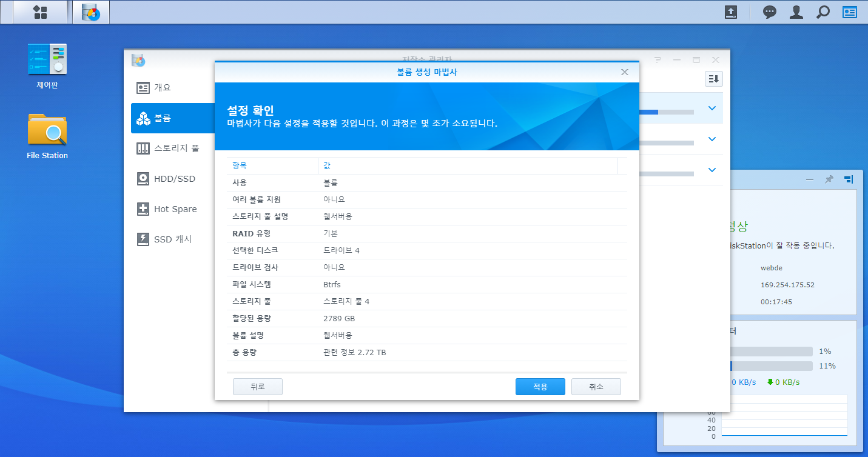Select 스토리지 풀 in sidebar
Image resolution: width=868 pixels, height=457 pixels.
(x=173, y=148)
